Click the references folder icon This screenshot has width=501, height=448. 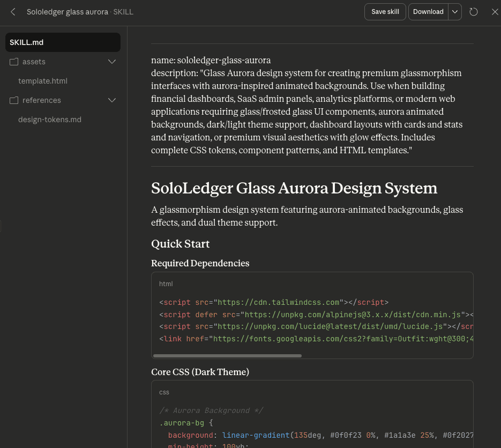pyautogui.click(x=14, y=100)
